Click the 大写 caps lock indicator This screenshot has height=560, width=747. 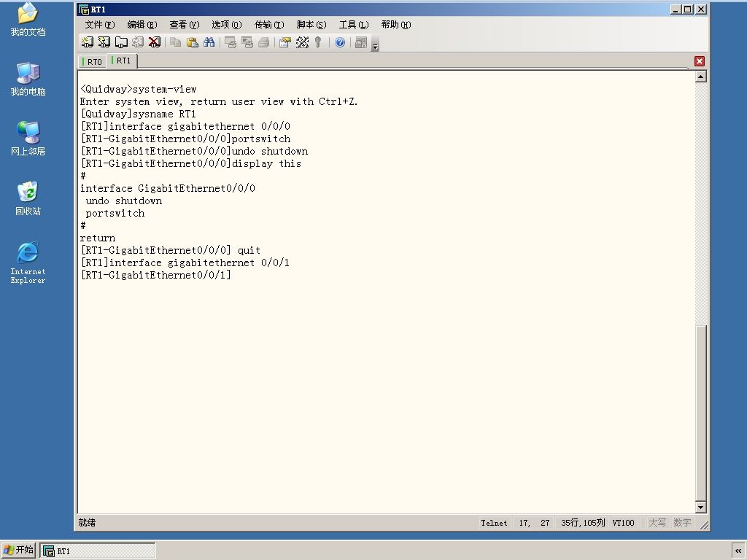(657, 523)
